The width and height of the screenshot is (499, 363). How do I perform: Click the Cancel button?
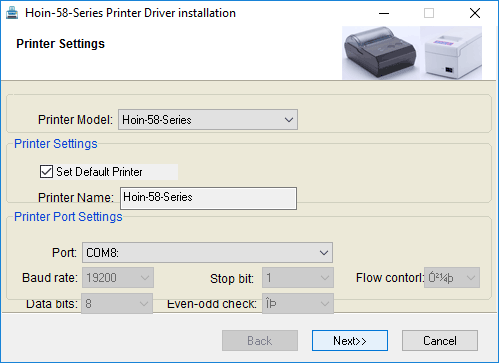coord(440,341)
